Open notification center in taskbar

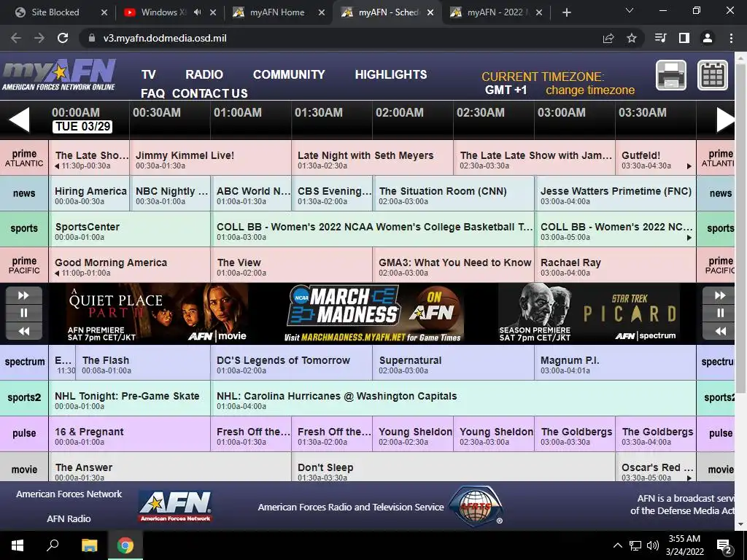pyautogui.click(x=724, y=547)
